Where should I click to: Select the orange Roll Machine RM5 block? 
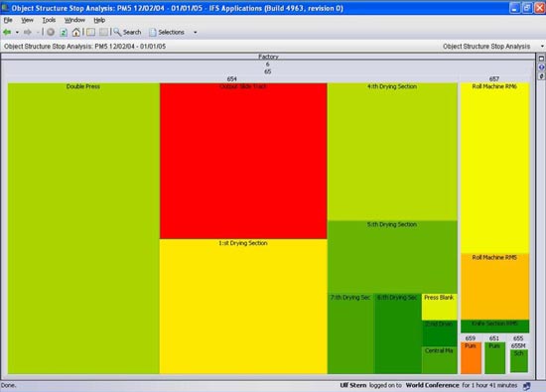494,287
